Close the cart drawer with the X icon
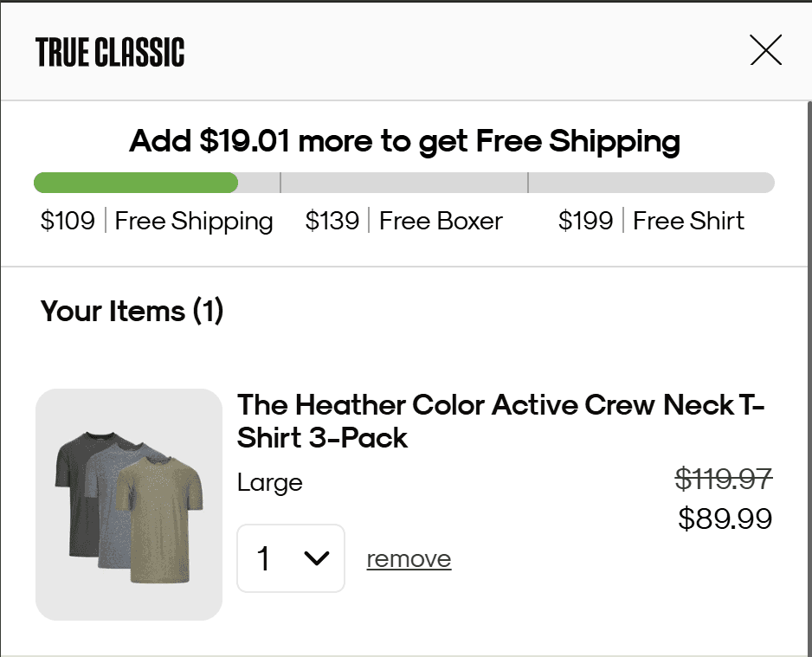This screenshot has width=812, height=657. (765, 50)
